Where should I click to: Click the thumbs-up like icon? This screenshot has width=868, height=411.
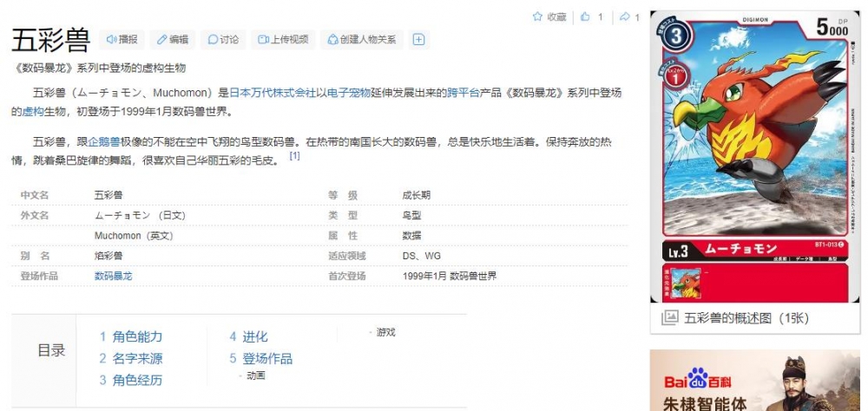pos(585,16)
